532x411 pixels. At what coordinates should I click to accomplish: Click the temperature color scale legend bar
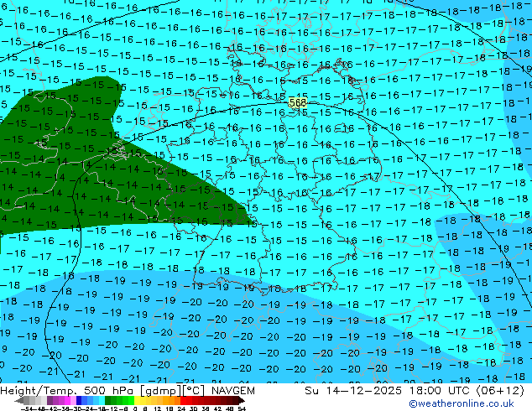(x=130, y=401)
